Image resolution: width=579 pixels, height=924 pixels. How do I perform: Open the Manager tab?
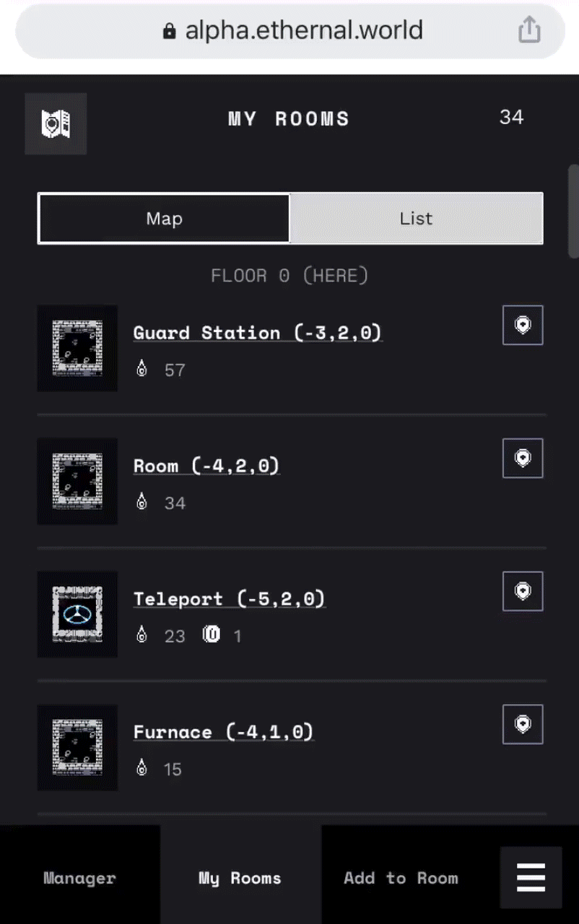point(79,878)
